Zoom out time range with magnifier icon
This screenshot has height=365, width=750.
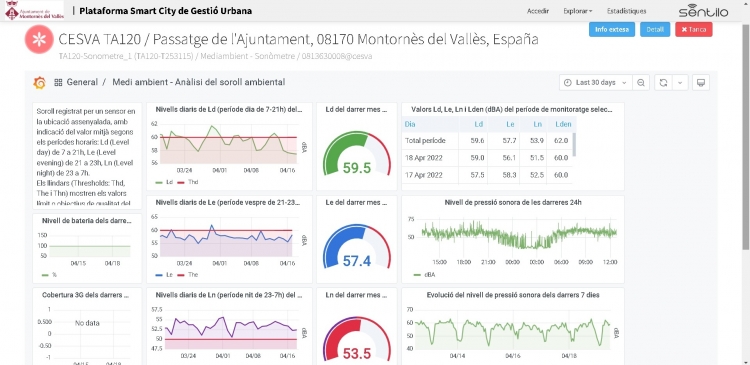coord(641,83)
